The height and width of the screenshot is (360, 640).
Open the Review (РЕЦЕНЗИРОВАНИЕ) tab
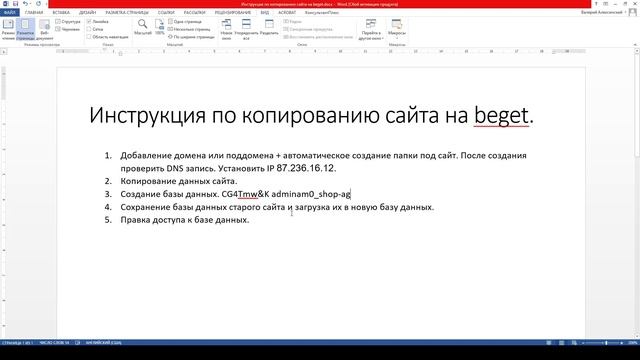click(x=233, y=13)
